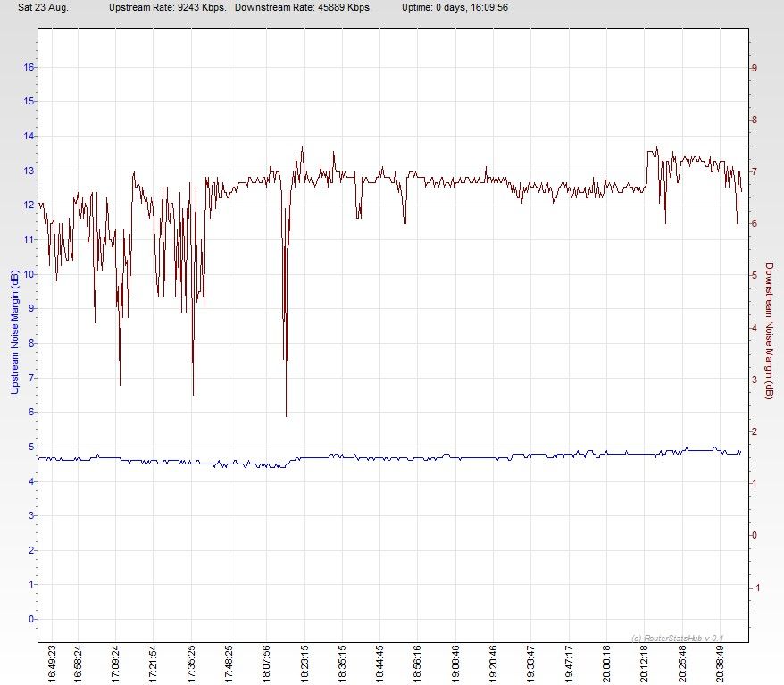Click the 20:00:18 time axis label

tap(606, 664)
